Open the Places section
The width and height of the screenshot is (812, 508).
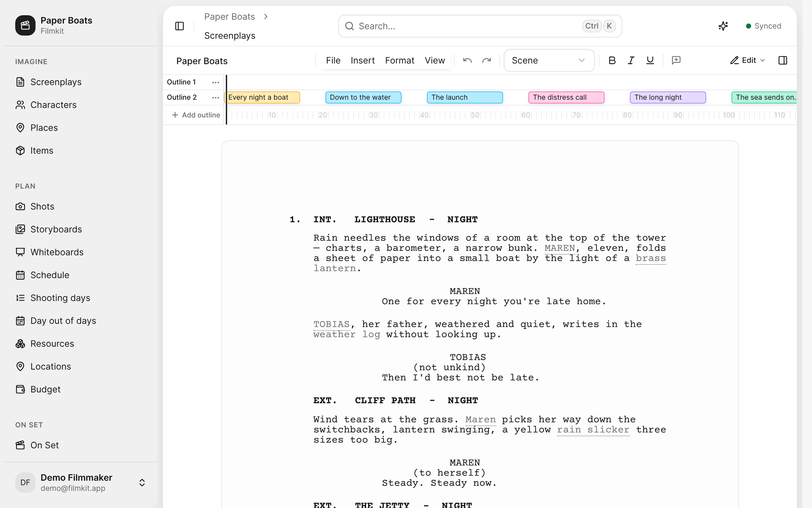point(81,128)
